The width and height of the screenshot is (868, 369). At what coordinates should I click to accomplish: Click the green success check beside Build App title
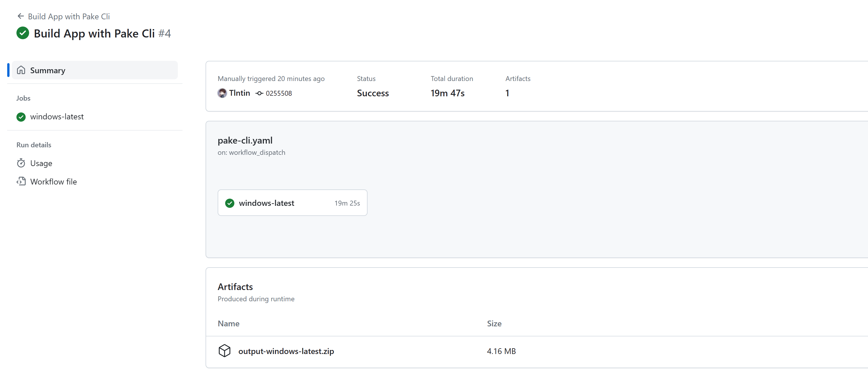[x=22, y=33]
